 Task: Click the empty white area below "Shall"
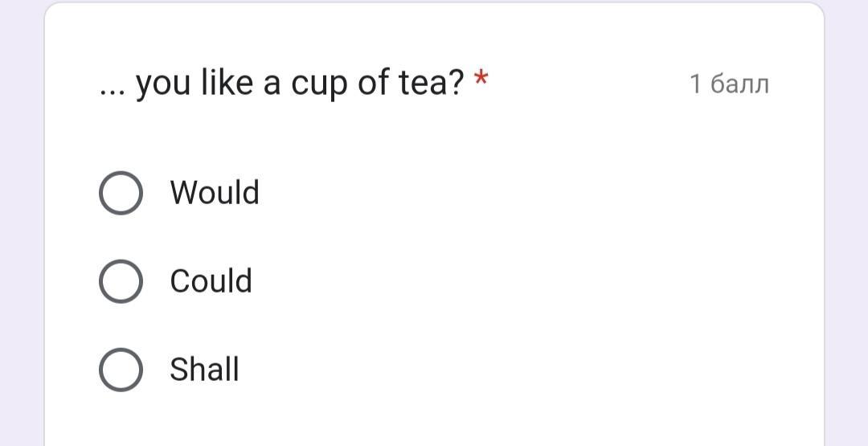click(x=434, y=418)
